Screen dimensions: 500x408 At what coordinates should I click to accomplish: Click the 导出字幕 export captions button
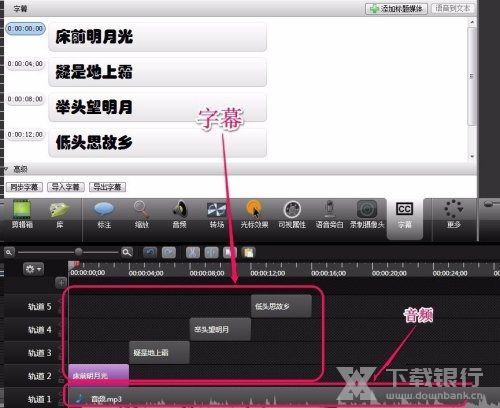click(107, 187)
